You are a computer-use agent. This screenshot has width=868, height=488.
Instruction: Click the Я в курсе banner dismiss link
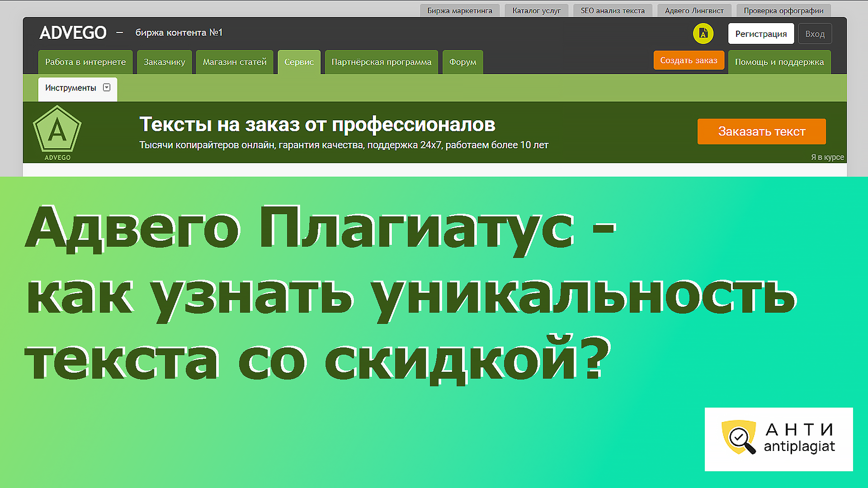pyautogui.click(x=827, y=157)
